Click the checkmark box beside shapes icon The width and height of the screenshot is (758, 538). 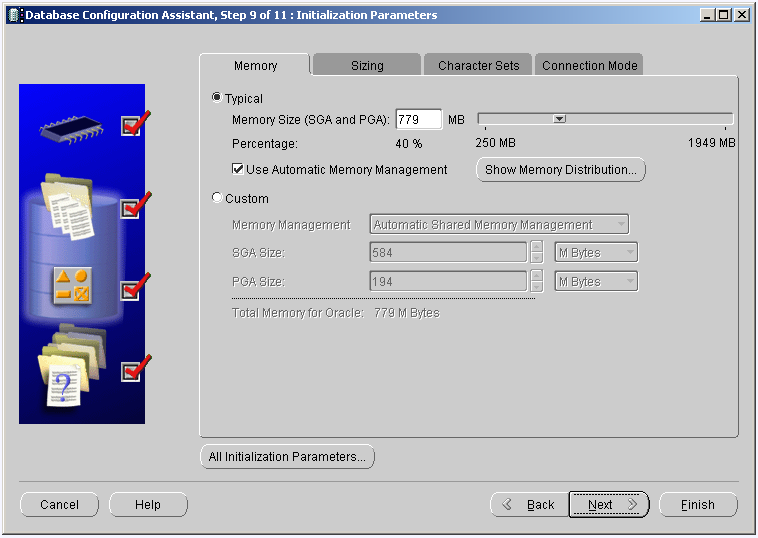click(130, 290)
